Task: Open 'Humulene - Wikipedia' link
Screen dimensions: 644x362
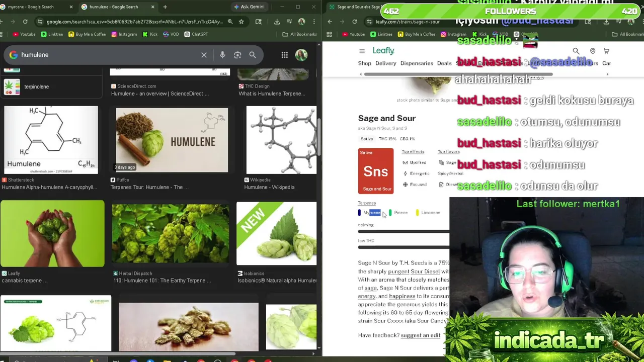Action: (x=269, y=187)
